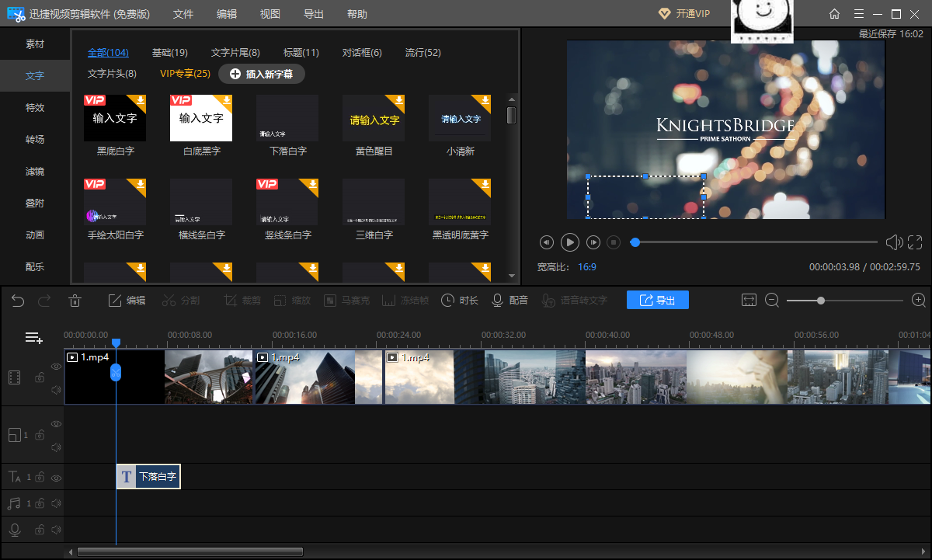Viewport: 932px width, 560px height.
Task: Select the 下落白字 clip on text track
Action: point(148,477)
